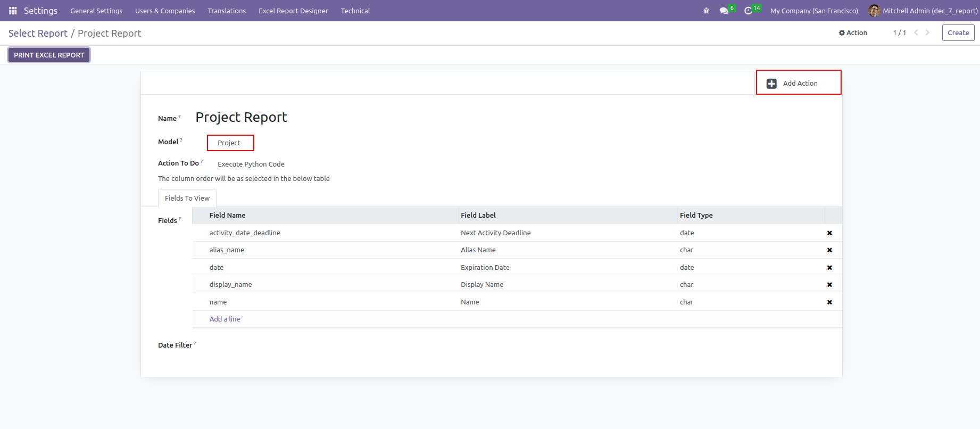
Task: Go to previous record arrow
Action: 916,32
